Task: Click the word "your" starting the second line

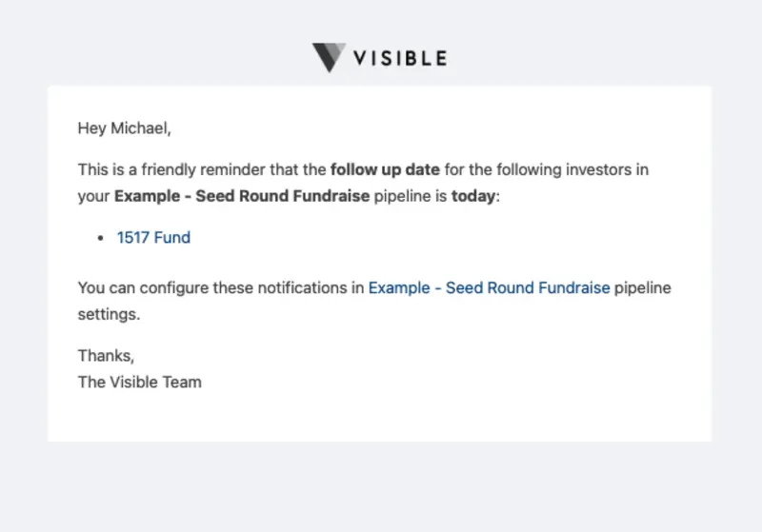Action: (x=93, y=197)
